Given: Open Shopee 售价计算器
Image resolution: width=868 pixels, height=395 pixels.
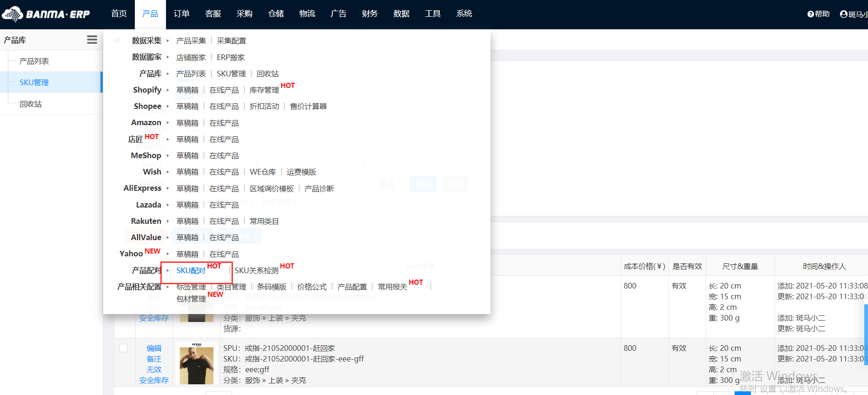Looking at the screenshot, I should point(308,106).
